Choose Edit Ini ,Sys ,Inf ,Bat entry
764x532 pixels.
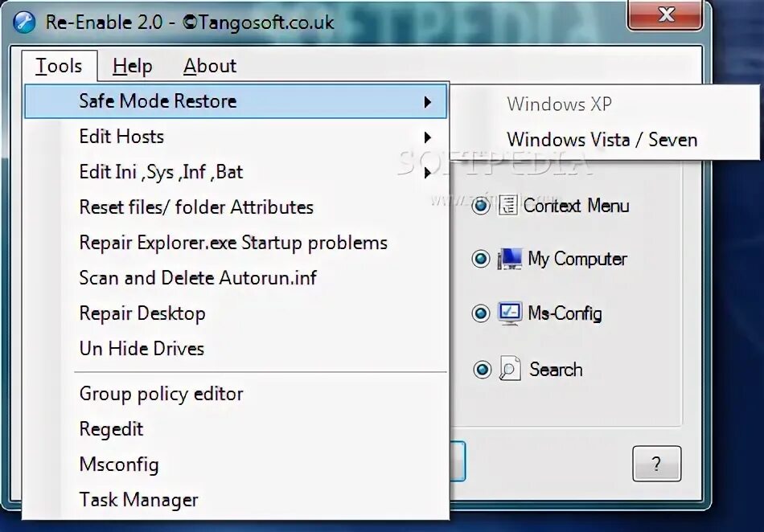(x=236, y=172)
